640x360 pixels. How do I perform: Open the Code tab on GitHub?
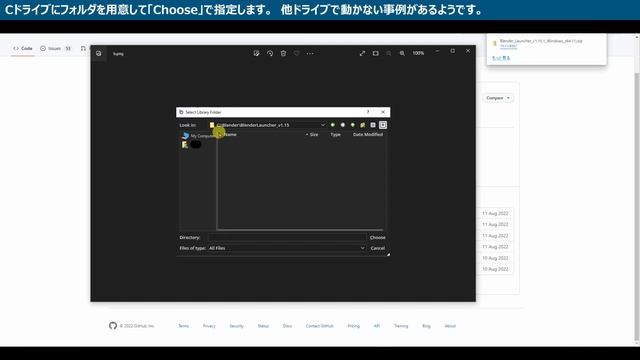tap(23, 48)
